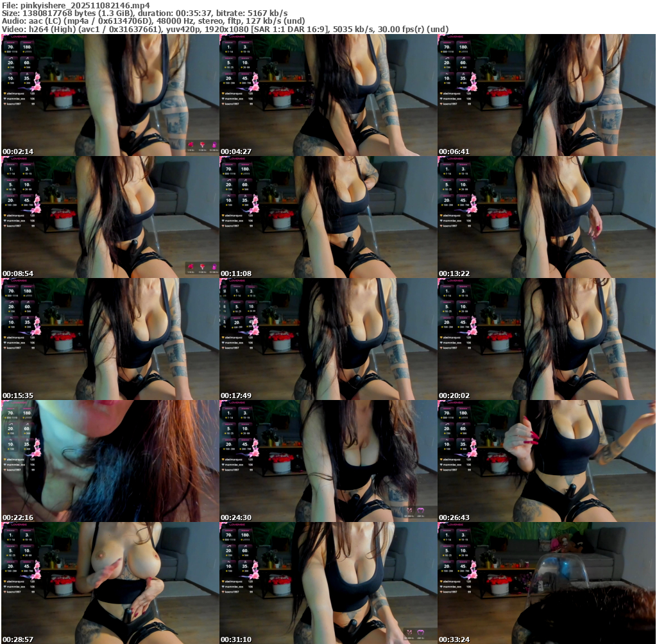
Task: Click the 00:33:24 timestamp label
Action: 454,640
